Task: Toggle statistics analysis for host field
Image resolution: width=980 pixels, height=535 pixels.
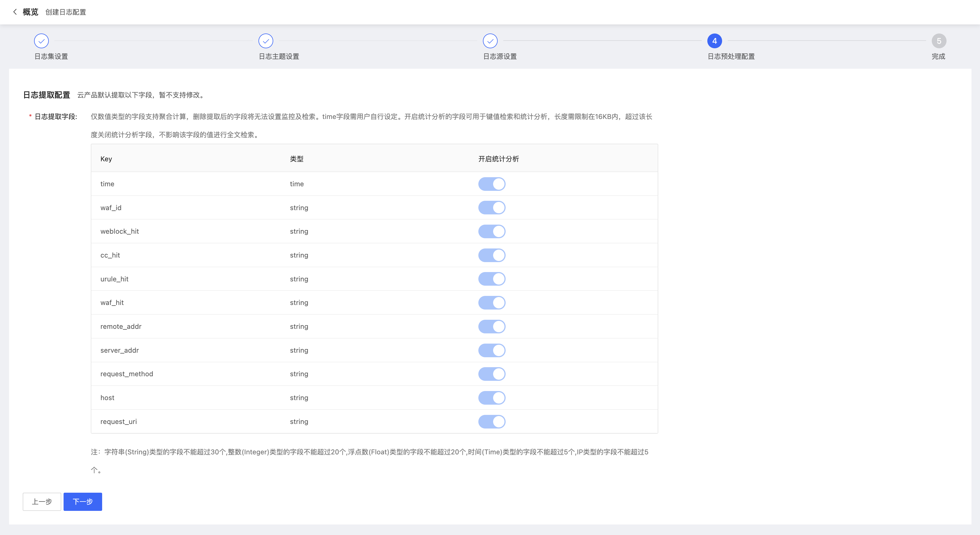Action: [x=491, y=398]
